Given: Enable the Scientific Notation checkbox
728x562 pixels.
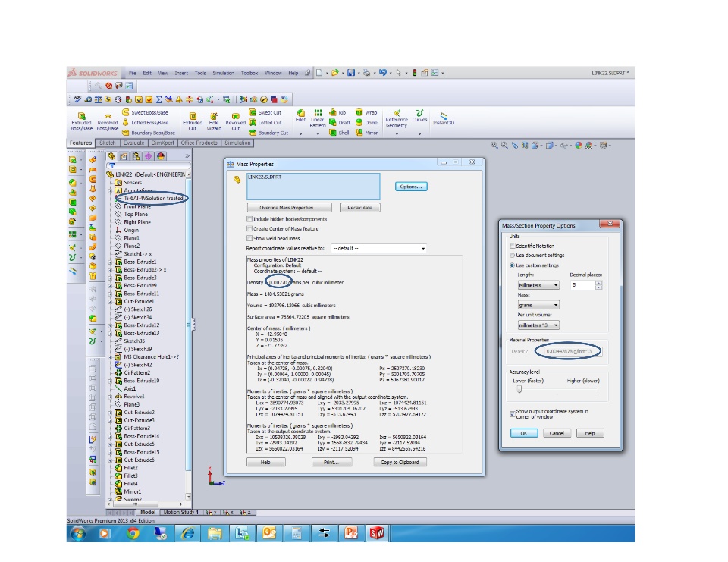Looking at the screenshot, I should [x=513, y=246].
